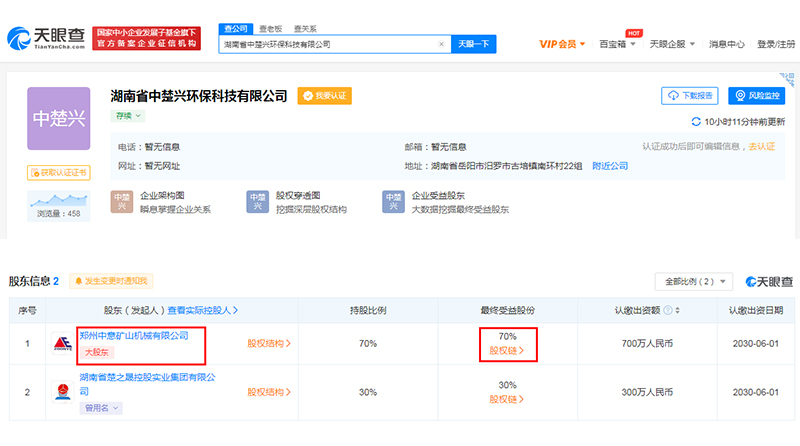
Task: Open 消息中心
Action: click(727, 44)
